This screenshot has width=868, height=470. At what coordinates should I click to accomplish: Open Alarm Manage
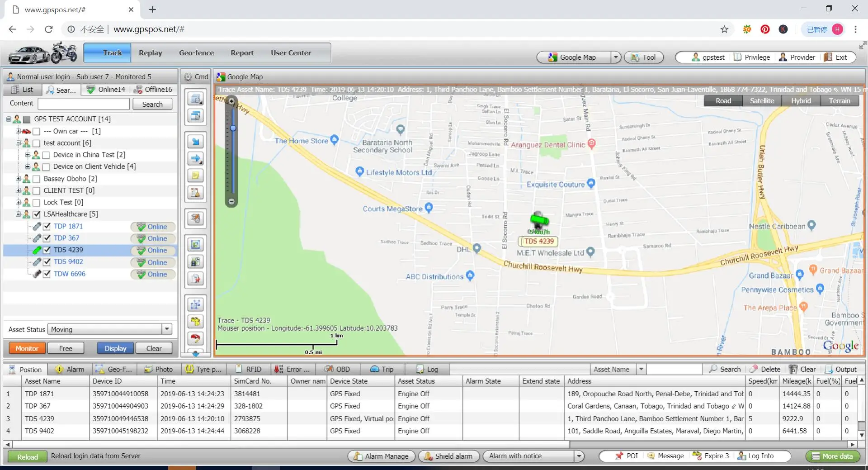click(381, 456)
